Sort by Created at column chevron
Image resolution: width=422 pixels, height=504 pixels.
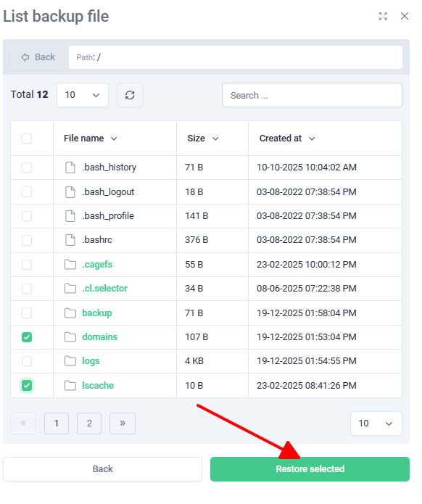point(312,139)
